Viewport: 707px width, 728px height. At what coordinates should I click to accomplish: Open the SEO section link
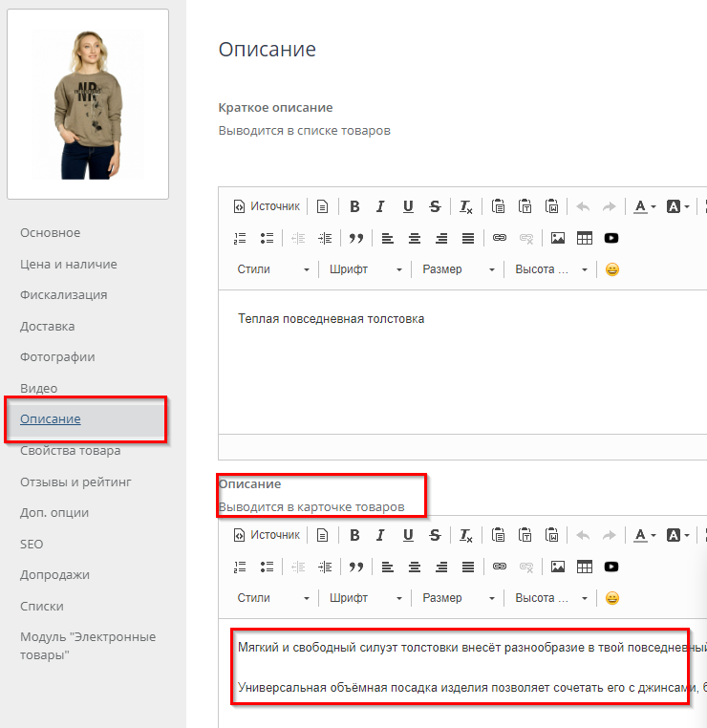pyautogui.click(x=32, y=544)
